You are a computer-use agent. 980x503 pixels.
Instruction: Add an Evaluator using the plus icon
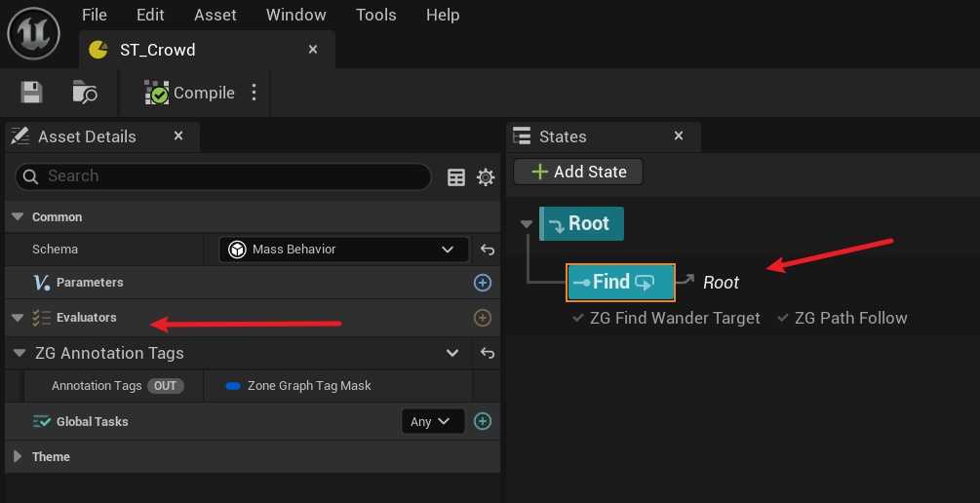tap(482, 318)
